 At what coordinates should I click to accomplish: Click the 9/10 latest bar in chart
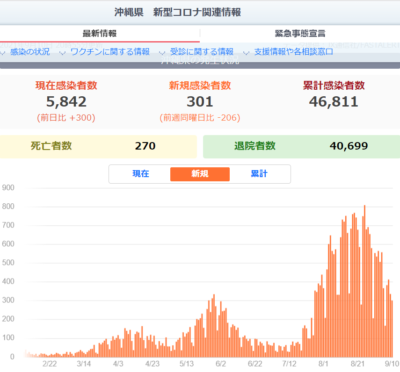[392, 329]
